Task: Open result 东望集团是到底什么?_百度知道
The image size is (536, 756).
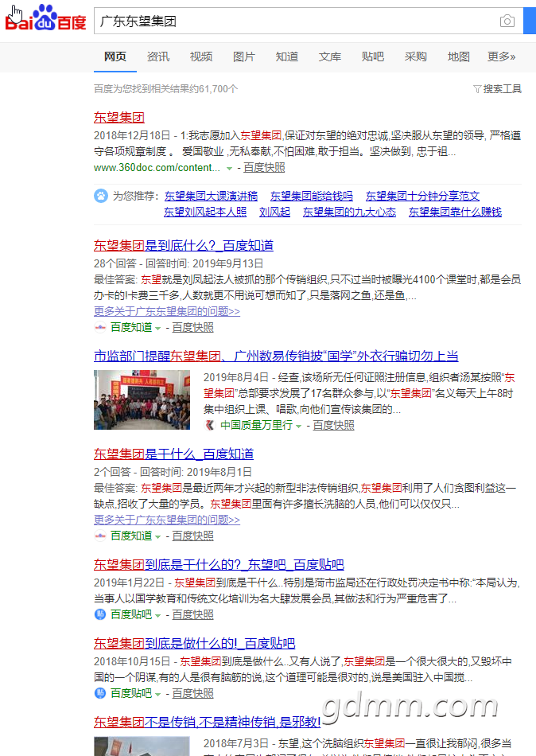Action: [x=184, y=245]
